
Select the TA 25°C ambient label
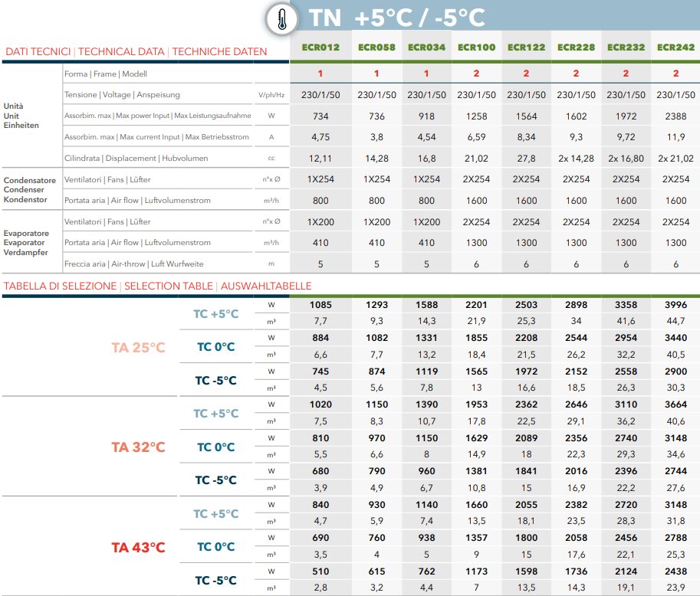pyautogui.click(x=138, y=347)
